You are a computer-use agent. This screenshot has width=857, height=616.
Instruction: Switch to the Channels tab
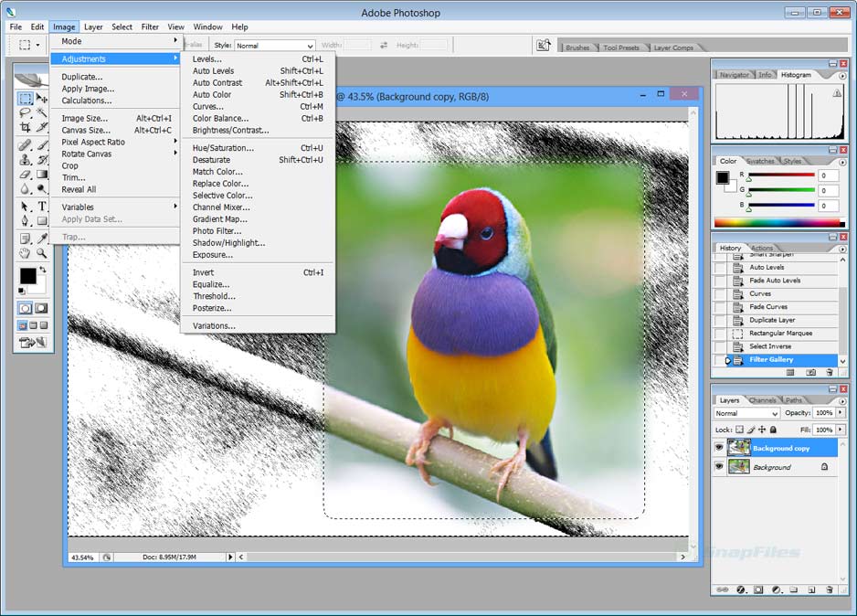764,399
